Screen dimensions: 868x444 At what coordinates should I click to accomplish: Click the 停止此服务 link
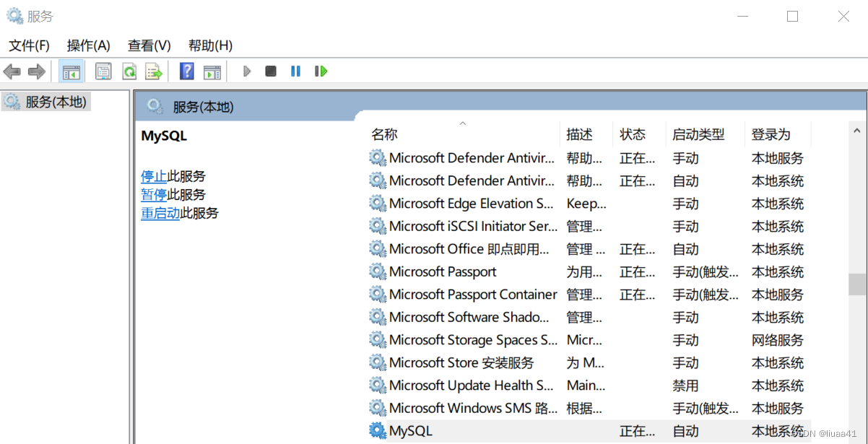click(x=173, y=175)
